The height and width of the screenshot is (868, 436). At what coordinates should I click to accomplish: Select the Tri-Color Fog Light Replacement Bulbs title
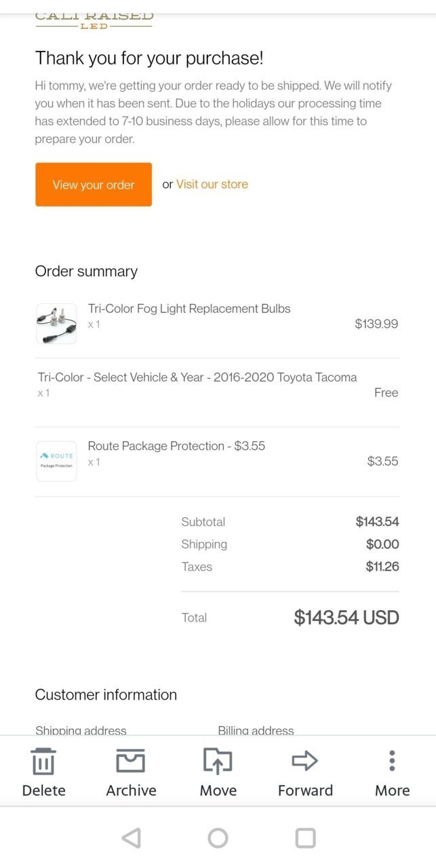tap(189, 309)
